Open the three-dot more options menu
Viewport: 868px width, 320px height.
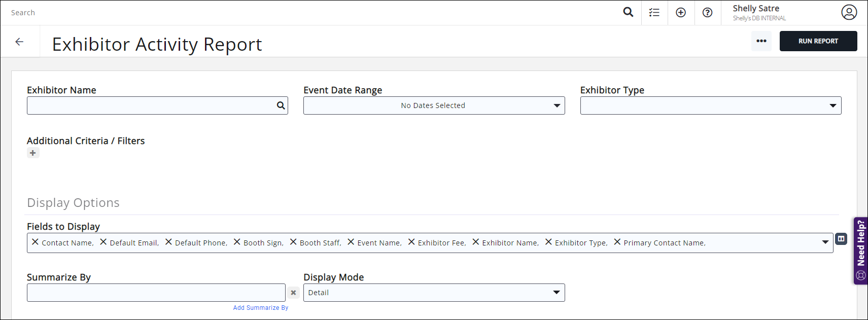point(761,41)
